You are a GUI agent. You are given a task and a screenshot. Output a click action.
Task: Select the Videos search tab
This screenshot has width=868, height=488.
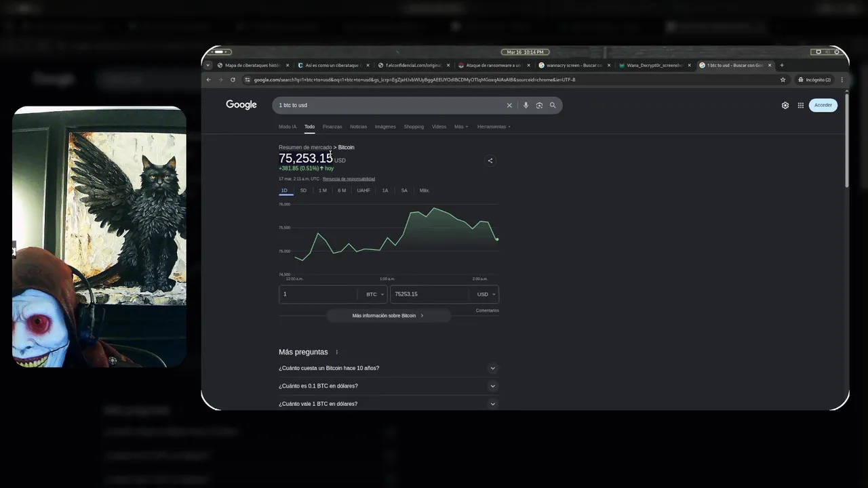coord(439,127)
